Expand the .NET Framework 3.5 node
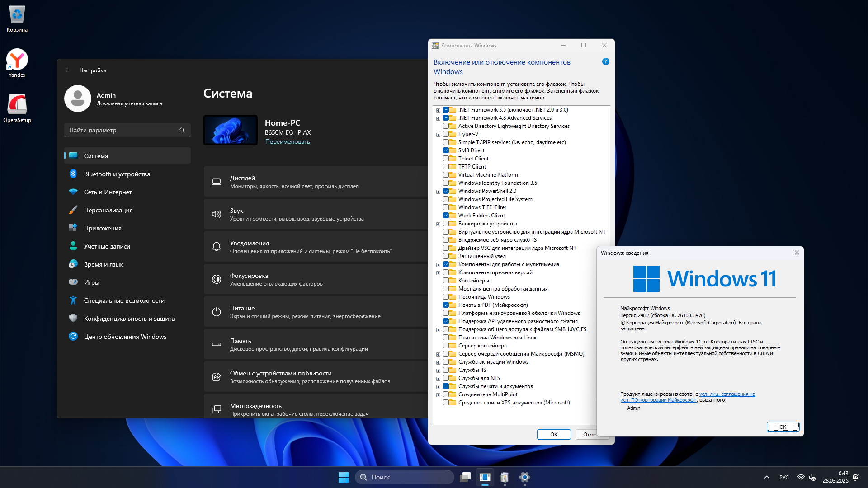Viewport: 868px width, 488px height. tap(438, 110)
